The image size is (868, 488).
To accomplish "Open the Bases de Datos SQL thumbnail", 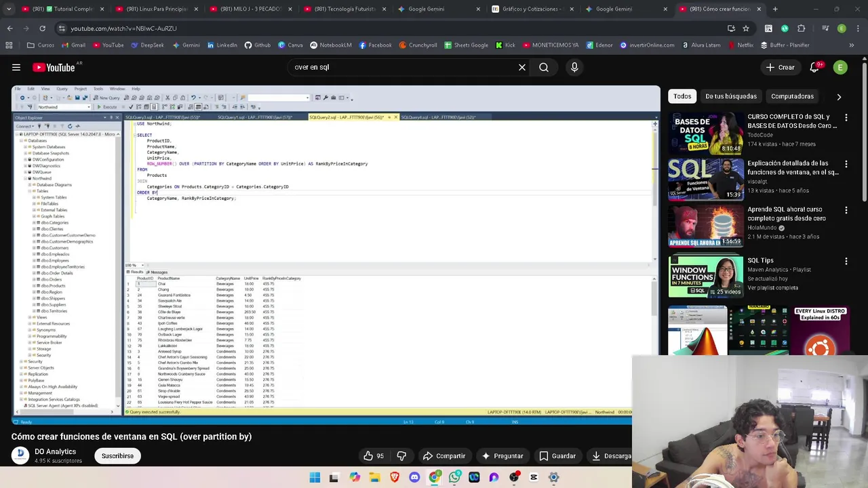I will tap(705, 134).
